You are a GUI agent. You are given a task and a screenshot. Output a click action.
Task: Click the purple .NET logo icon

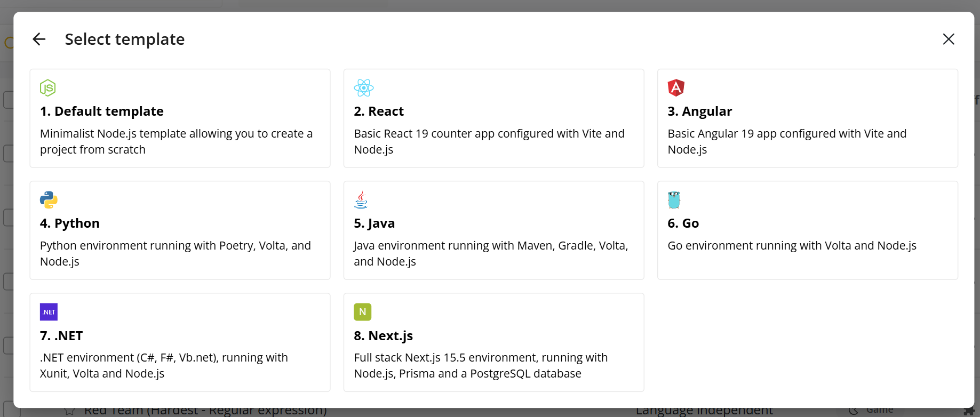[x=49, y=312]
